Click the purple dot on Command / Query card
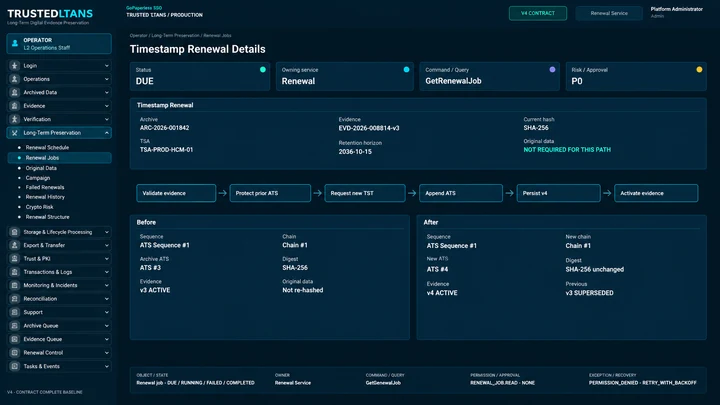This screenshot has width=720, height=405. (x=552, y=70)
